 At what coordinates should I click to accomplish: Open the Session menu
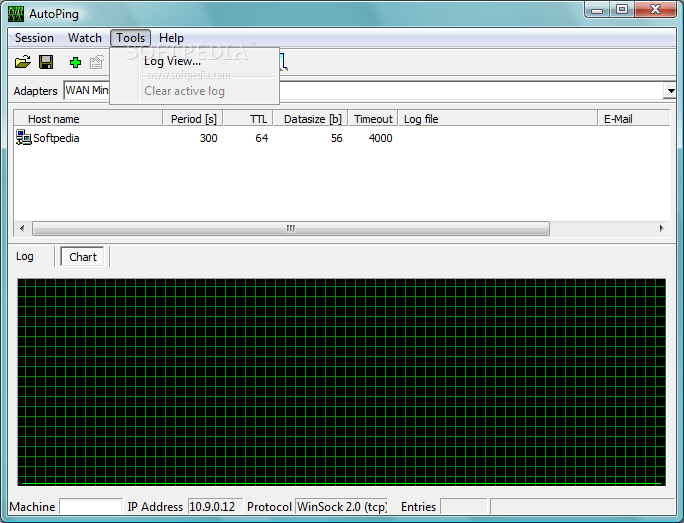pos(34,38)
